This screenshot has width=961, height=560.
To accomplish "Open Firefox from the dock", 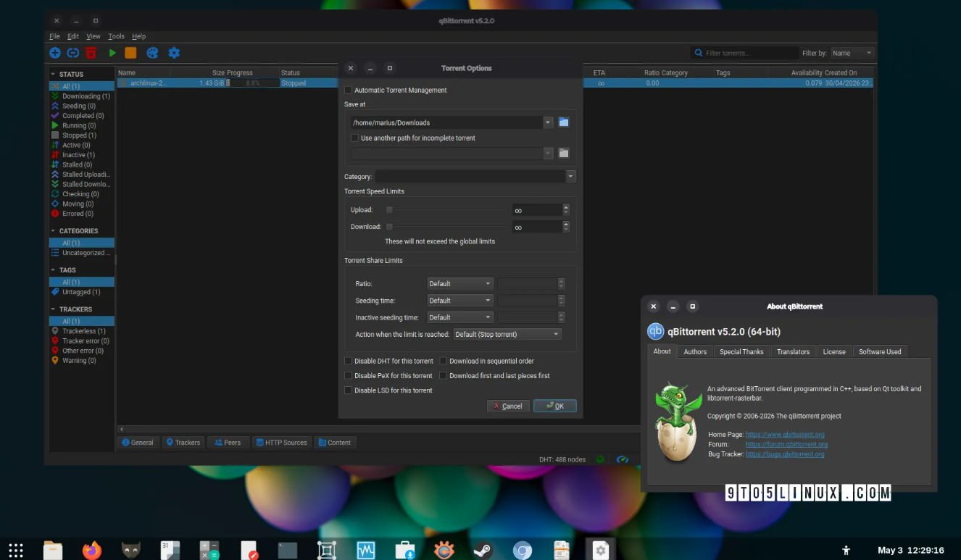I will point(91,551).
